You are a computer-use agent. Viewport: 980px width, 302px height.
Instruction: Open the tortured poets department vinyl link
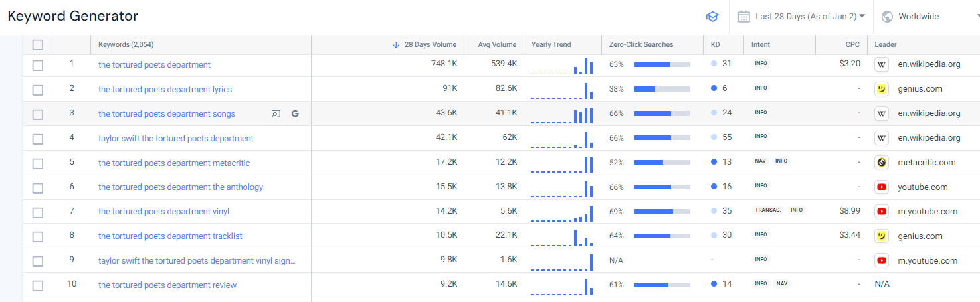click(x=163, y=212)
